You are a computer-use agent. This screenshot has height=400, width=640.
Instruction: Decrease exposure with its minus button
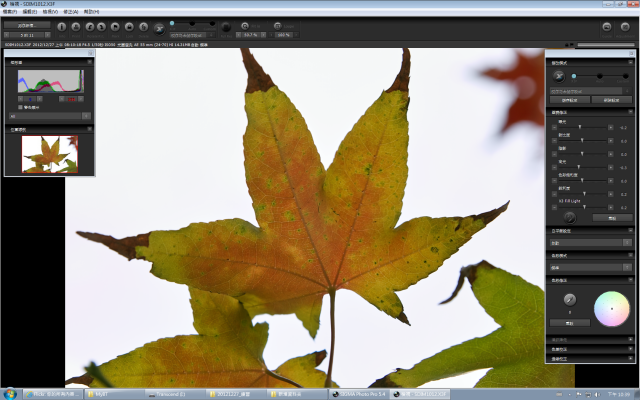click(x=554, y=127)
